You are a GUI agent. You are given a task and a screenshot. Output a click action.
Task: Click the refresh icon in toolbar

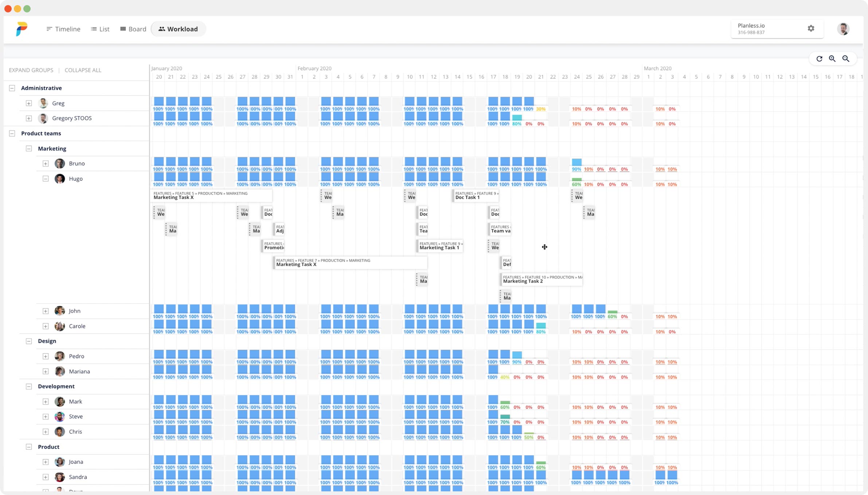(x=819, y=59)
